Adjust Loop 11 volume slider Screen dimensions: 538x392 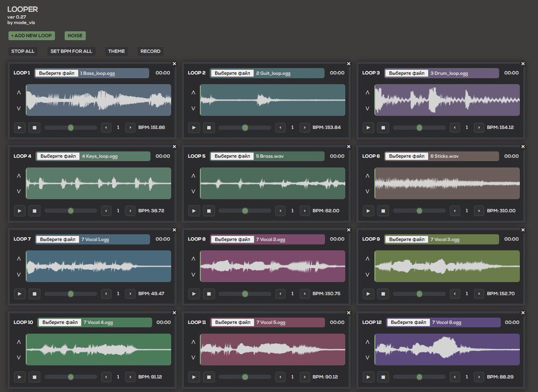[x=245, y=377]
